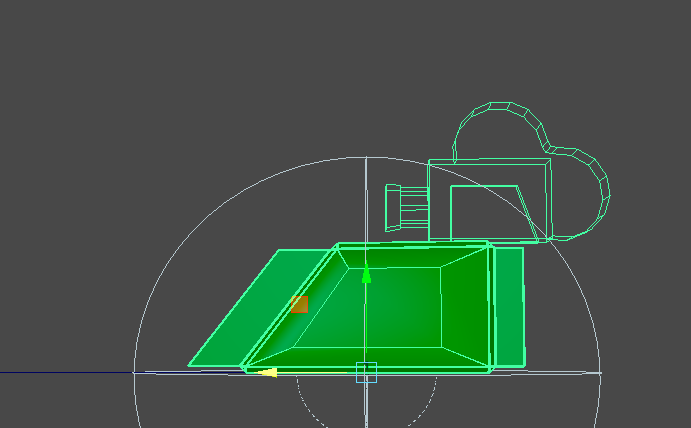Select the yellow X-axis move arrow
This screenshot has width=691, height=428.
click(268, 372)
